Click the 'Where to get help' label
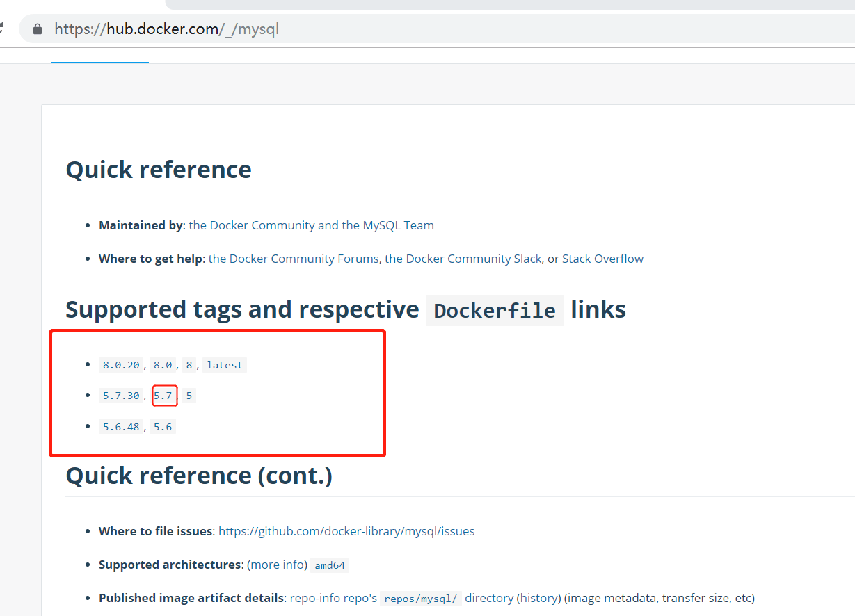This screenshot has height=616, width=855. (150, 259)
